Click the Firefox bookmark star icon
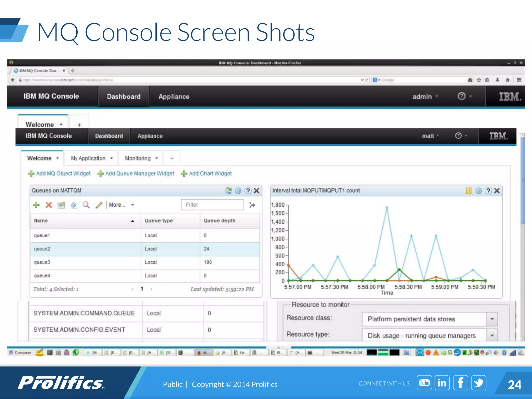This screenshot has height=399, width=532. point(479,80)
